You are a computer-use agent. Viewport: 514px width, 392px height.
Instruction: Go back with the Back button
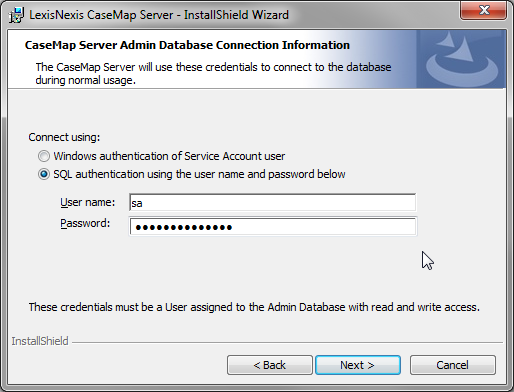click(270, 365)
